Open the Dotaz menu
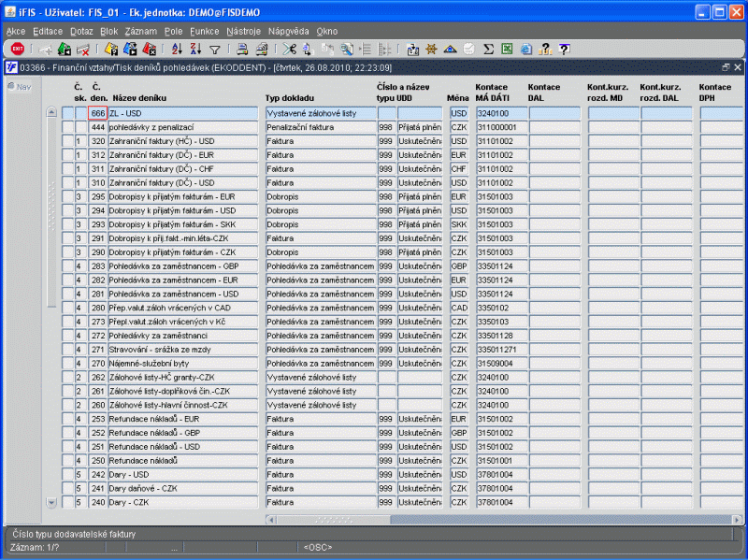The height and width of the screenshot is (560, 748). point(81,32)
